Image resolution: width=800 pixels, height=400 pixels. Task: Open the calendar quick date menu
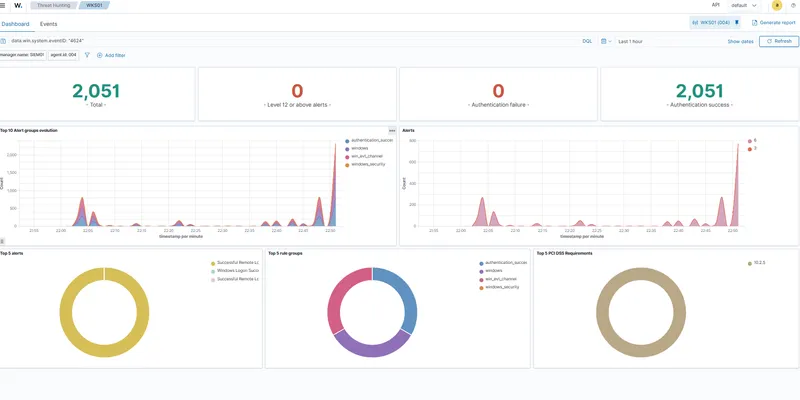(x=606, y=41)
